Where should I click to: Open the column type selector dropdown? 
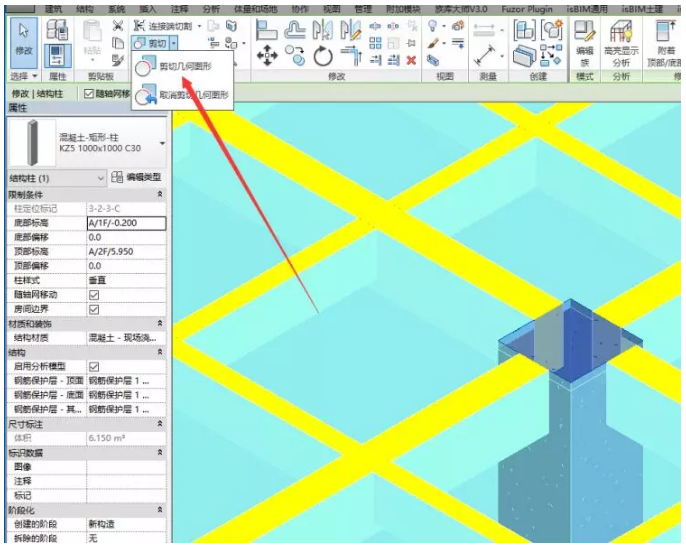coord(162,144)
